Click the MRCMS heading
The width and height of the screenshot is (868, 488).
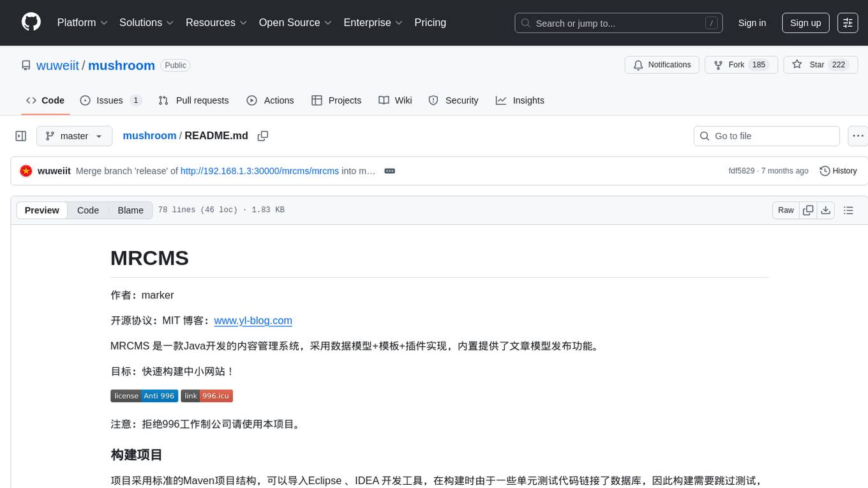click(149, 258)
